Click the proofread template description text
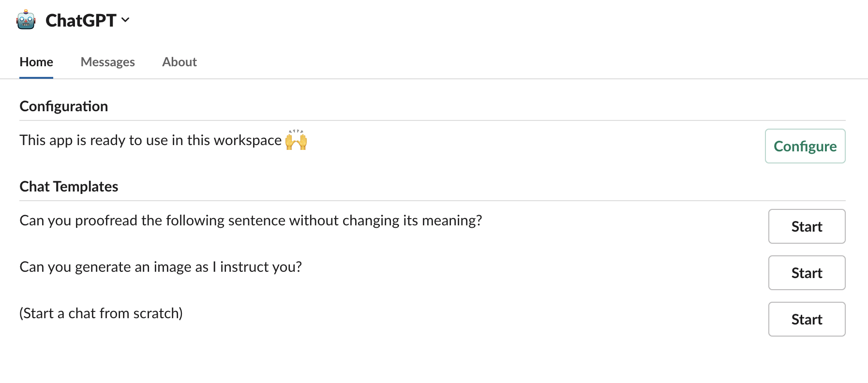The height and width of the screenshot is (383, 868). point(251,221)
